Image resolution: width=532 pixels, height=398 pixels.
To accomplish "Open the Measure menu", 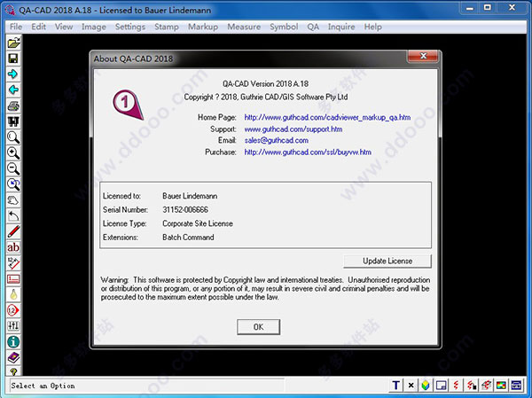I will [244, 27].
